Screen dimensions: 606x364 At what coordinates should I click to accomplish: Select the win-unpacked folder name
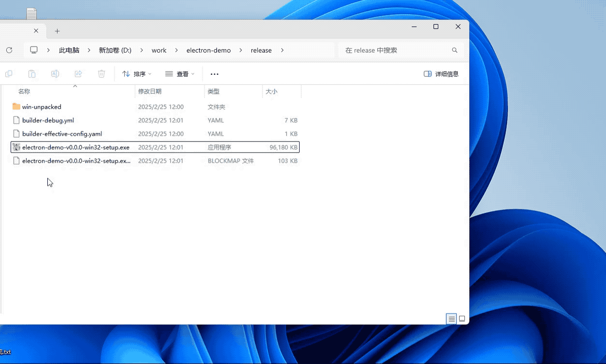[42, 107]
